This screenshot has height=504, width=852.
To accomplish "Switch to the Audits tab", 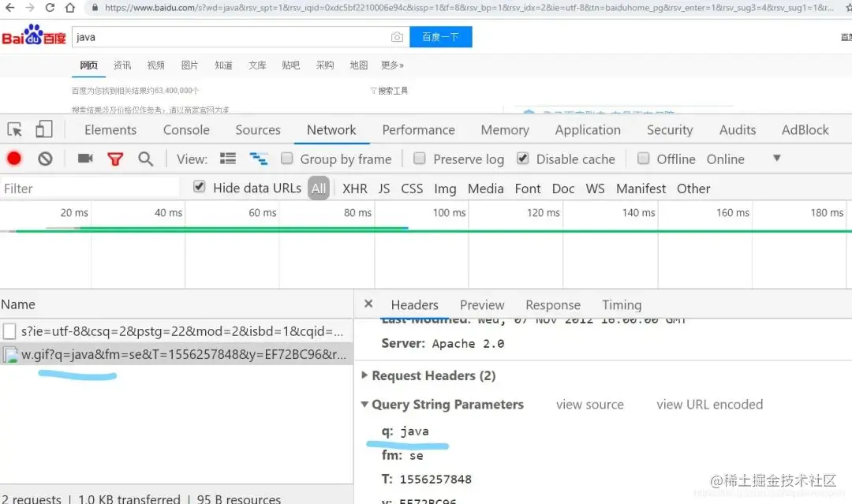I will pyautogui.click(x=738, y=130).
